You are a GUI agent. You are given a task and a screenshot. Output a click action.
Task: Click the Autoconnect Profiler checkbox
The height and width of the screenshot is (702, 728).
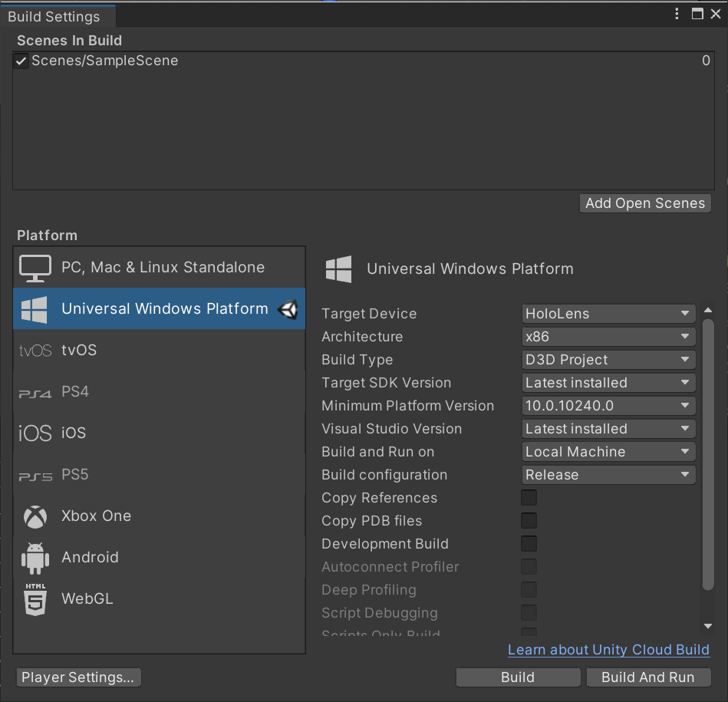[x=529, y=567]
